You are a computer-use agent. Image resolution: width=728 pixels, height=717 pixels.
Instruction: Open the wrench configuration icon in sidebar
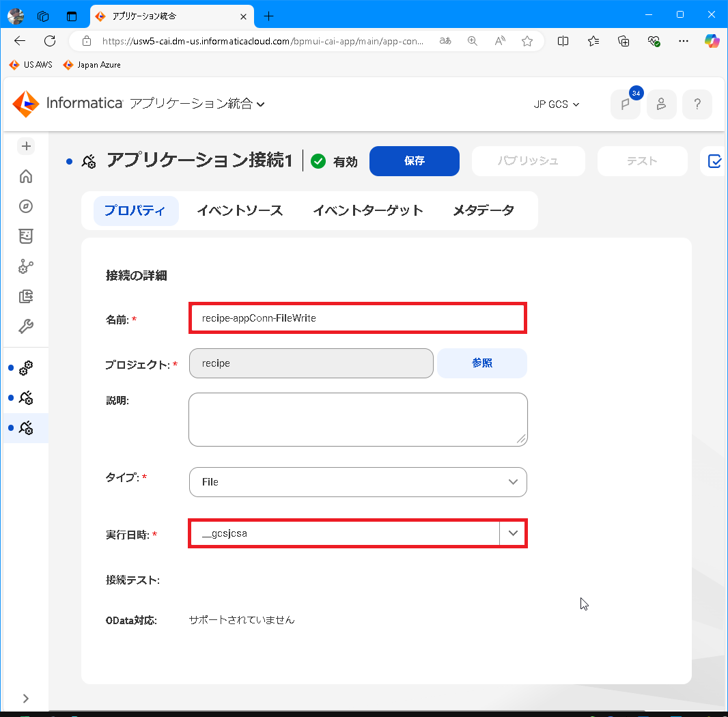[26, 326]
